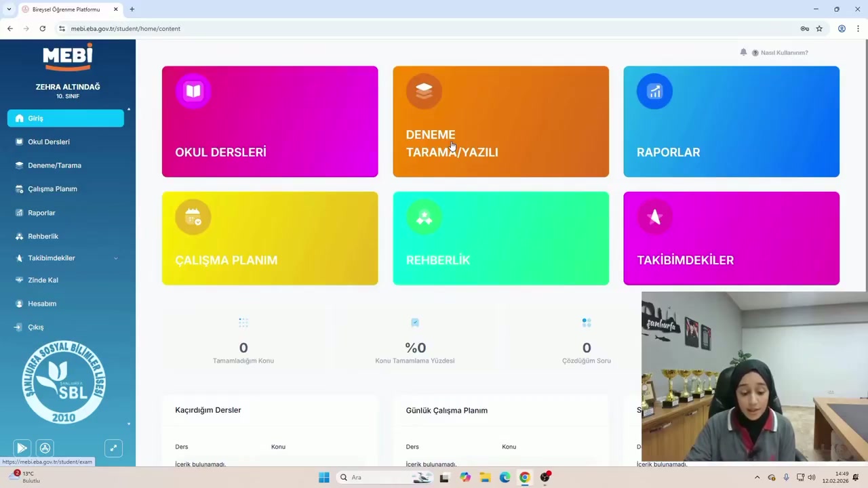Open the Rehberlik card
The width and height of the screenshot is (868, 488).
pyautogui.click(x=500, y=239)
